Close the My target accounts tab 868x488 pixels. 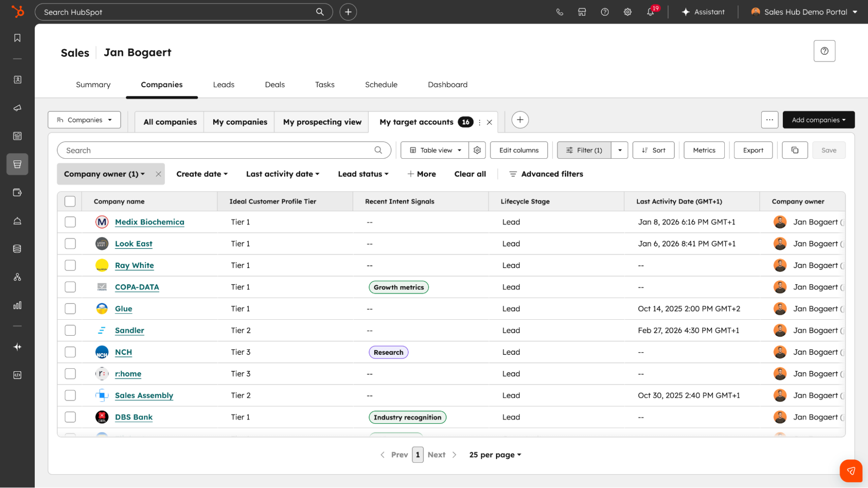[489, 122]
